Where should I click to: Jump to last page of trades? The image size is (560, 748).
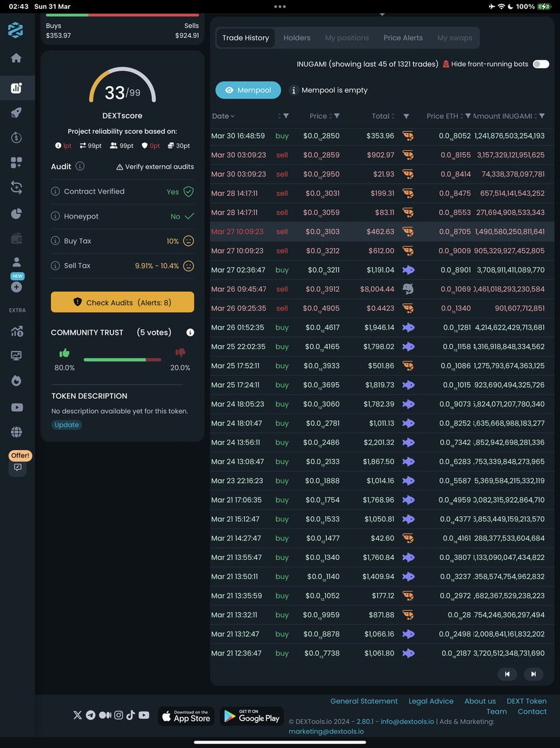[534, 674]
